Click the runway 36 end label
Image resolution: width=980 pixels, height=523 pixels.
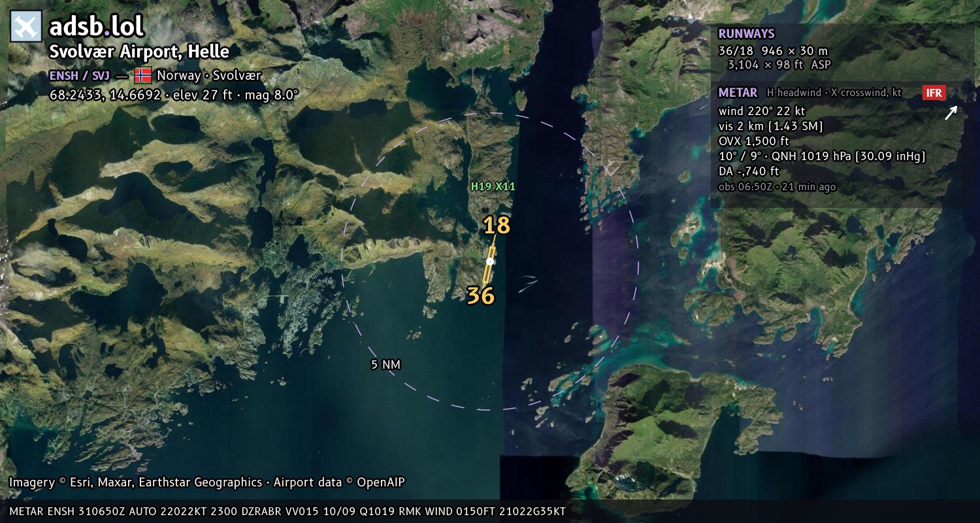coord(481,296)
